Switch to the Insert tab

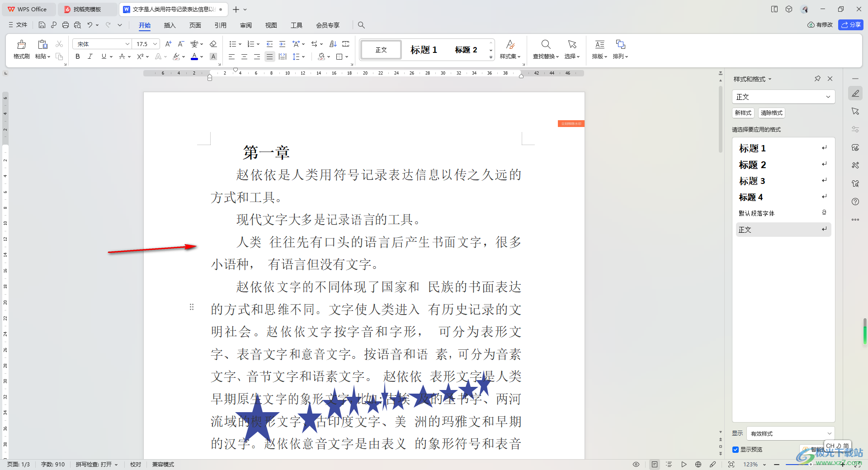pos(170,25)
